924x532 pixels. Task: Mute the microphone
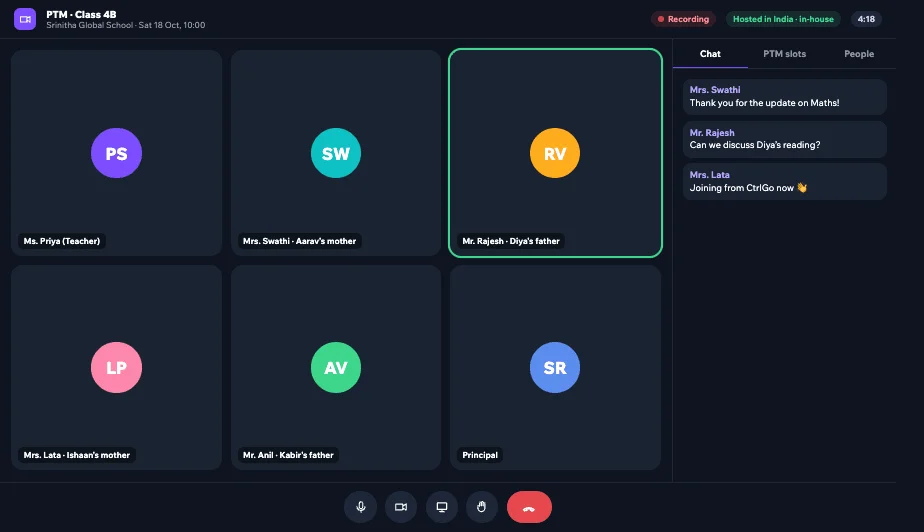(361, 507)
